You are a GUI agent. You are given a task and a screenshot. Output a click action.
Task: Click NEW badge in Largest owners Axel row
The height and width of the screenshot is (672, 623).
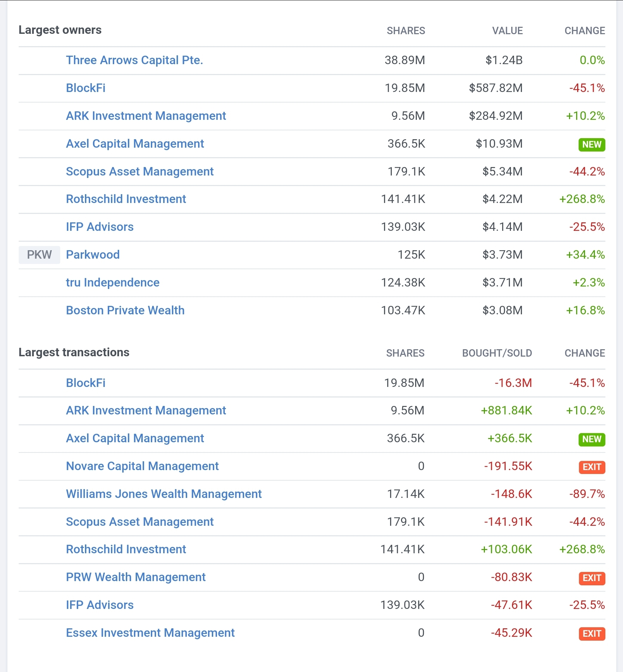click(592, 144)
